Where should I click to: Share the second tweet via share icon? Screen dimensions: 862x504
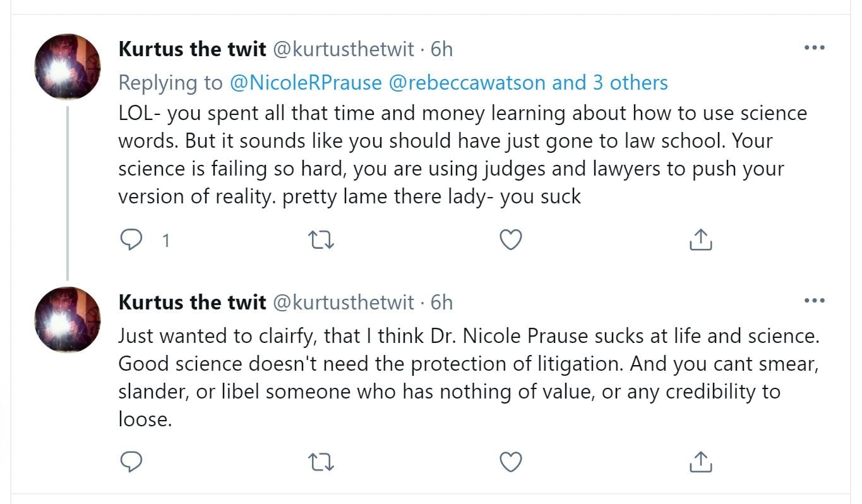pos(700,462)
